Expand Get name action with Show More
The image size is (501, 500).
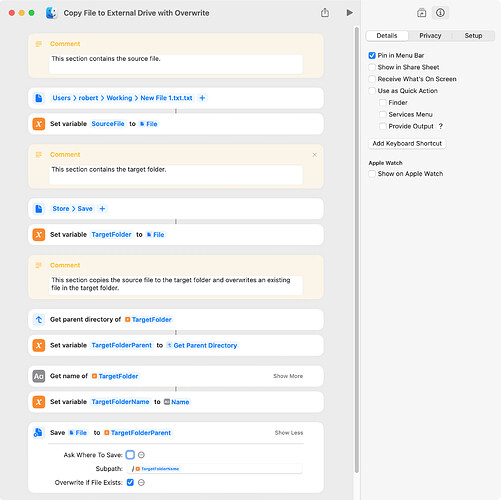click(288, 376)
